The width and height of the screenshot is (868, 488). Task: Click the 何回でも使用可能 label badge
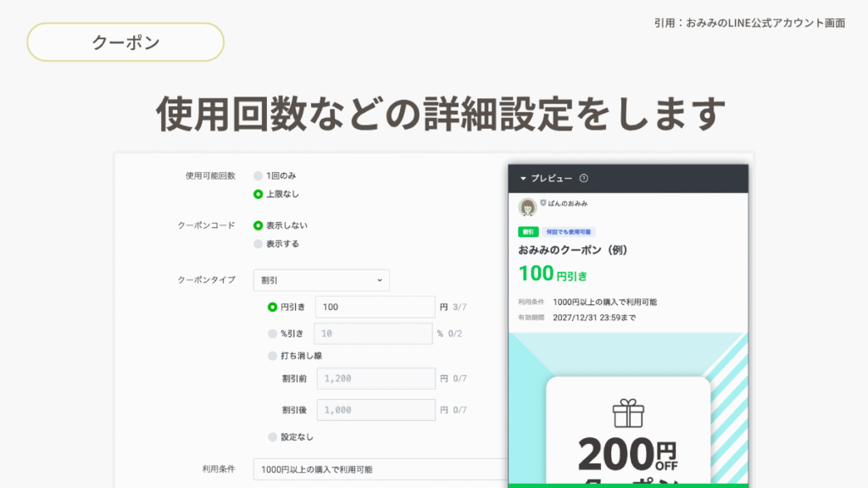click(x=570, y=232)
